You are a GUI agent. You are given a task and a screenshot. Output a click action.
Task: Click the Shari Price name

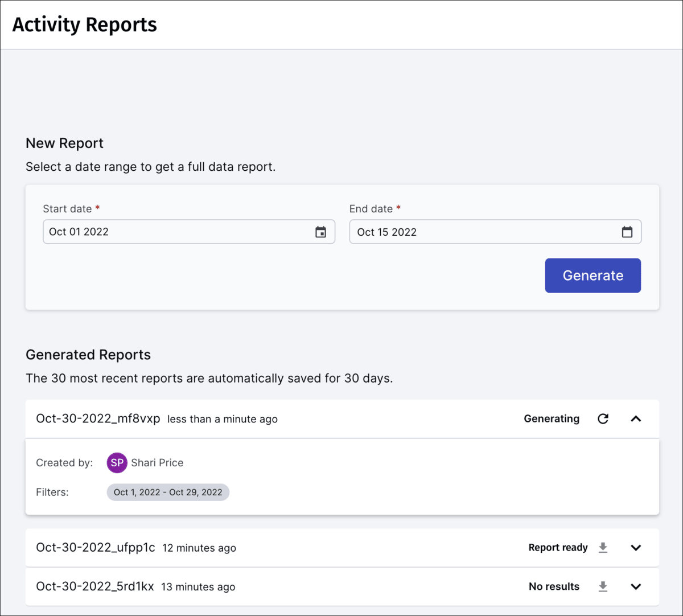pos(157,463)
